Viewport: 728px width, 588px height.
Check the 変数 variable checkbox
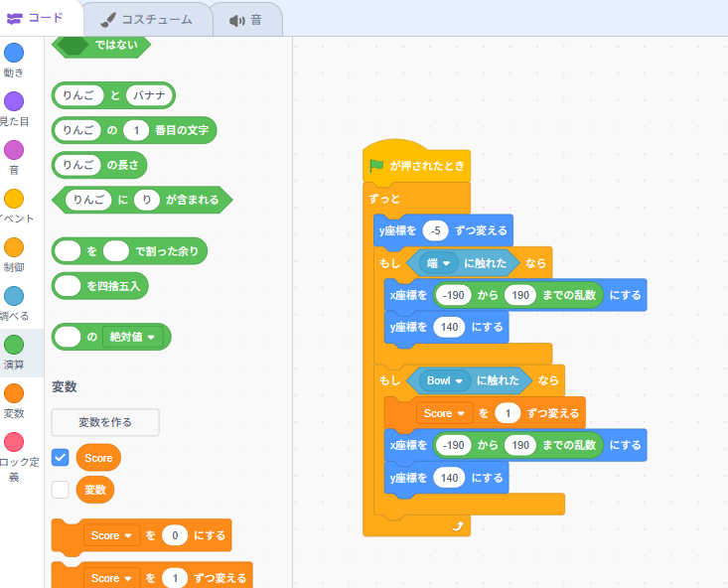tap(60, 490)
